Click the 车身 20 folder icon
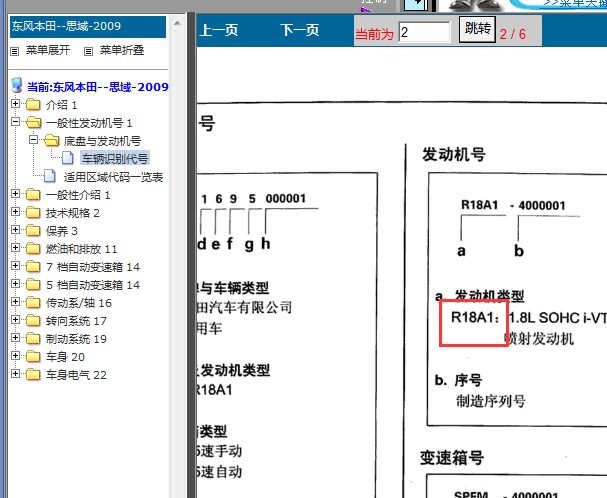The height and width of the screenshot is (498, 607). [x=33, y=357]
